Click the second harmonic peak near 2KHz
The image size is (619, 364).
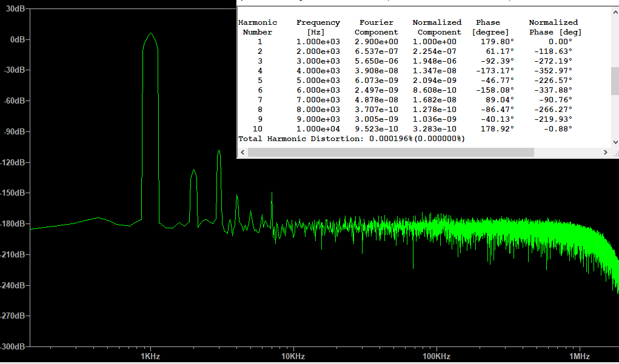[x=193, y=171]
